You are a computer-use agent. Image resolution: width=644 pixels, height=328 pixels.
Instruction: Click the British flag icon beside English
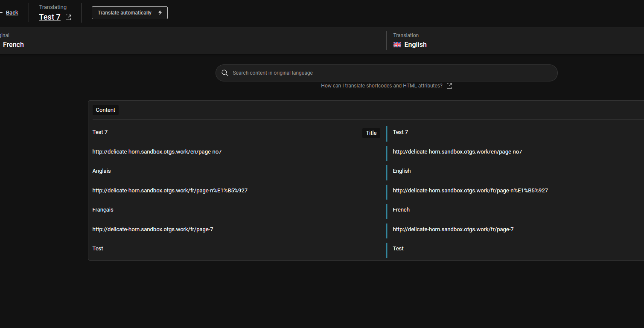(397, 44)
